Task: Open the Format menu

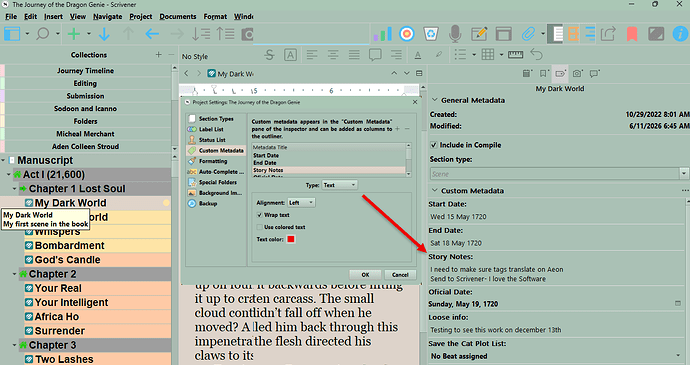Action: pyautogui.click(x=215, y=16)
